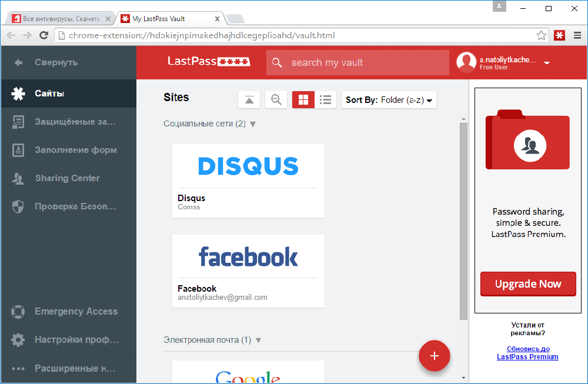
Task: Click the account name a.natoliytkache…
Action: click(508, 59)
